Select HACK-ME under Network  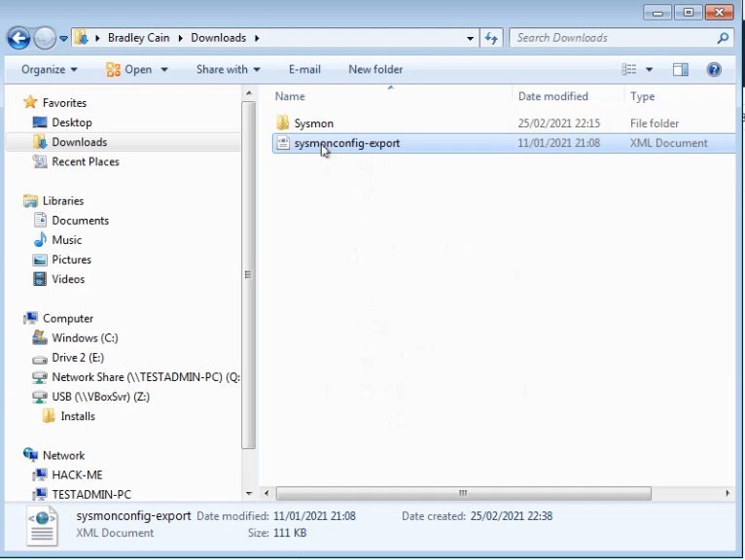pyautogui.click(x=77, y=475)
